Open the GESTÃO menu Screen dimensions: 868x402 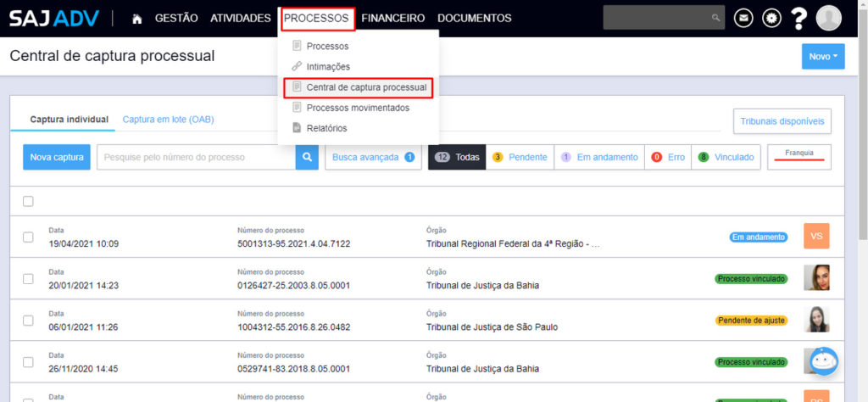(176, 19)
